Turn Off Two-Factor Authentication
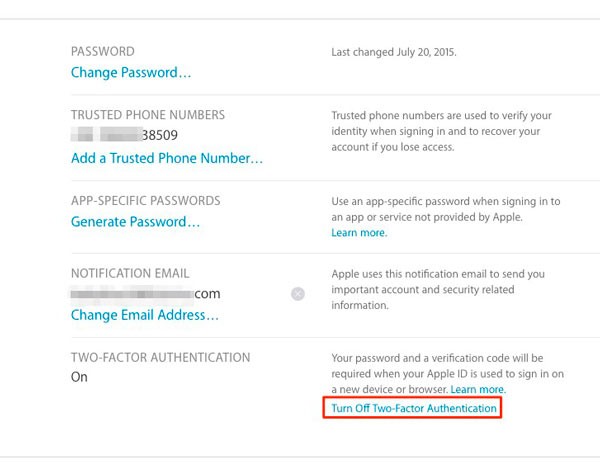 coord(414,408)
